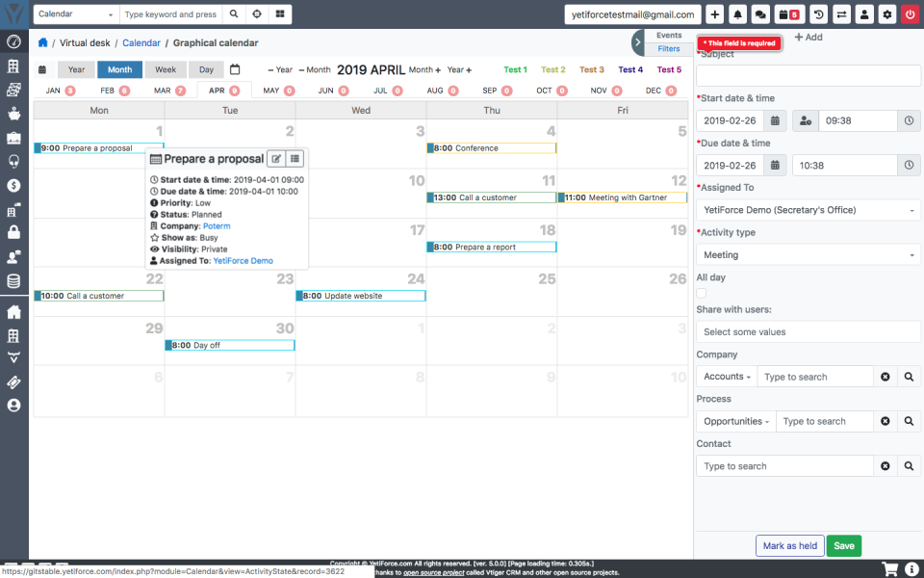This screenshot has width=924, height=578.
Task: Click the chat messages icon in top bar
Action: pos(760,13)
